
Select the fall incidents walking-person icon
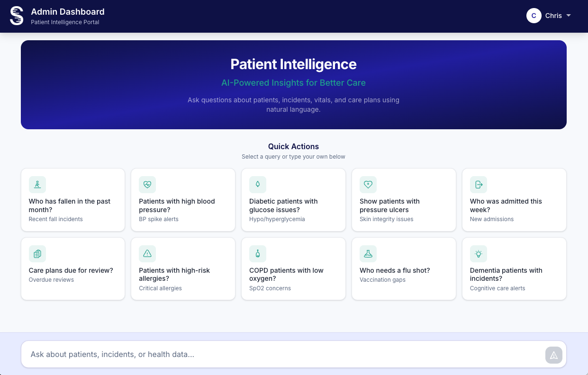point(37,185)
